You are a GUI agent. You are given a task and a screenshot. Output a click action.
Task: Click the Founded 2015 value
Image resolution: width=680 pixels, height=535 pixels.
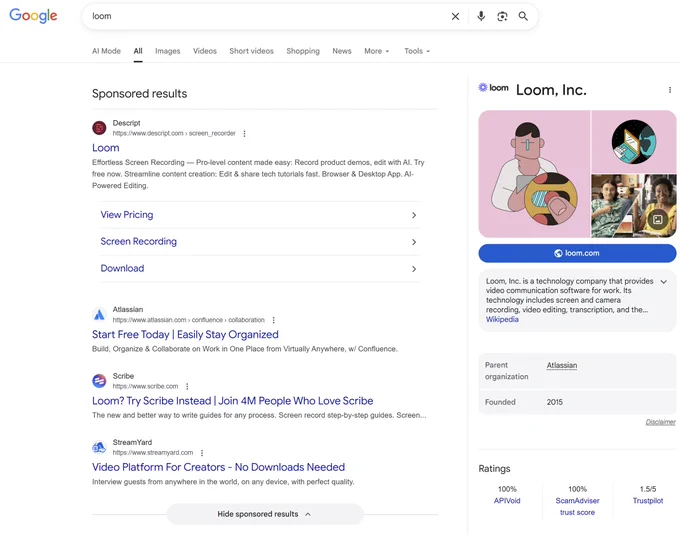click(554, 402)
